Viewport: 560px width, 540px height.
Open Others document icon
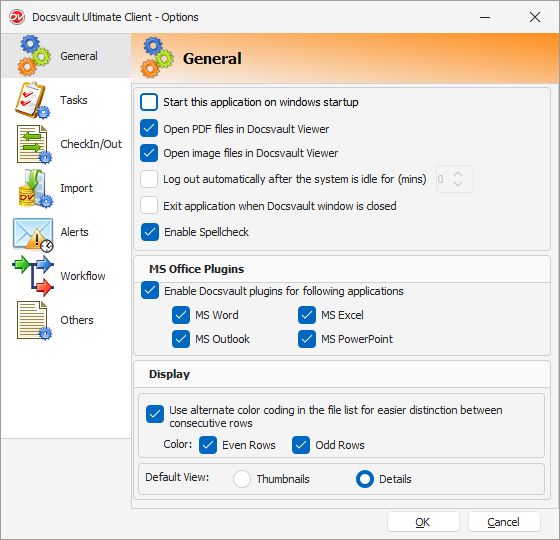click(x=34, y=320)
